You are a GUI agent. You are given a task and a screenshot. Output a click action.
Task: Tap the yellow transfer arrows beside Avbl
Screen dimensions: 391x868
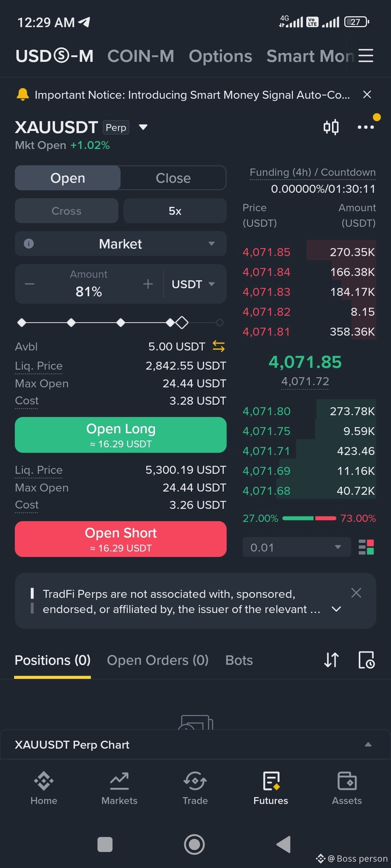(218, 346)
